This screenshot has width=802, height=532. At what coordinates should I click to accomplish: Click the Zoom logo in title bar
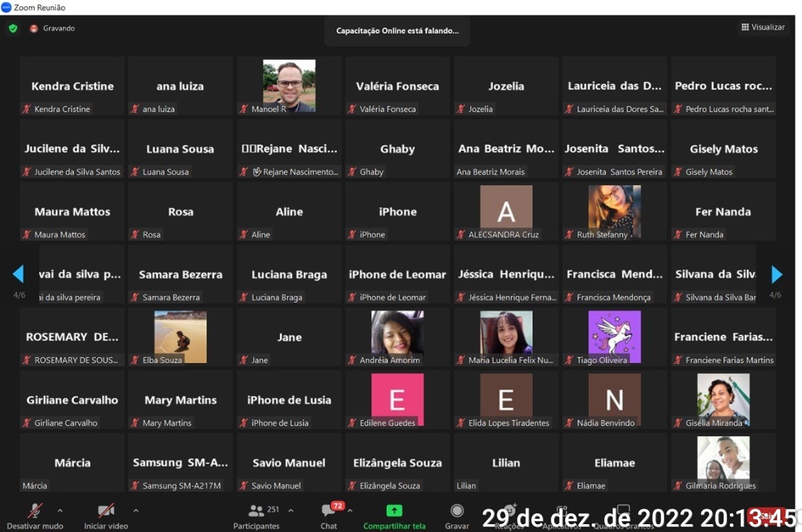pyautogui.click(x=6, y=7)
